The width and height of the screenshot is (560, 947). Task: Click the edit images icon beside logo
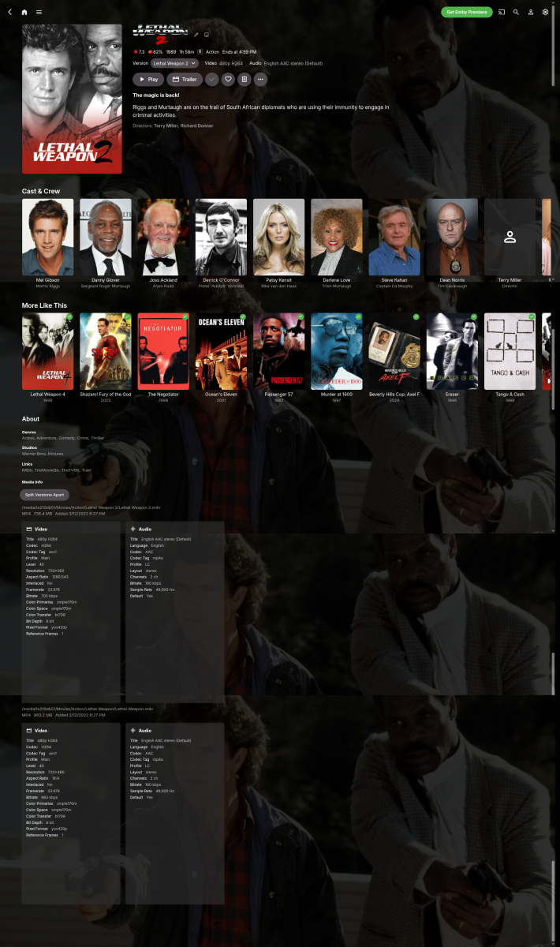pyautogui.click(x=207, y=35)
